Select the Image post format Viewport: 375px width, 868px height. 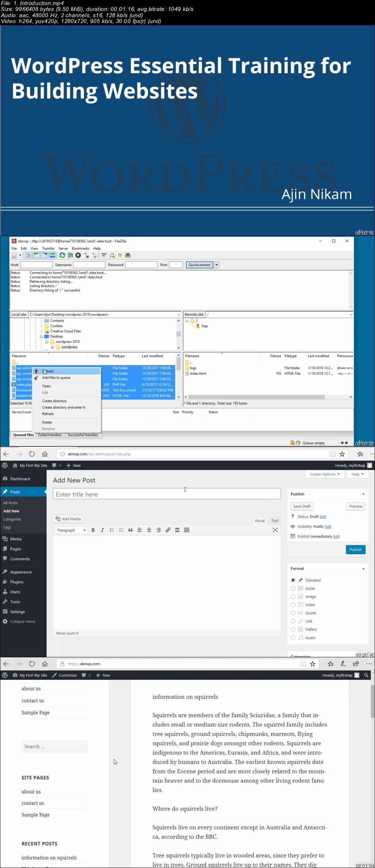(x=293, y=597)
